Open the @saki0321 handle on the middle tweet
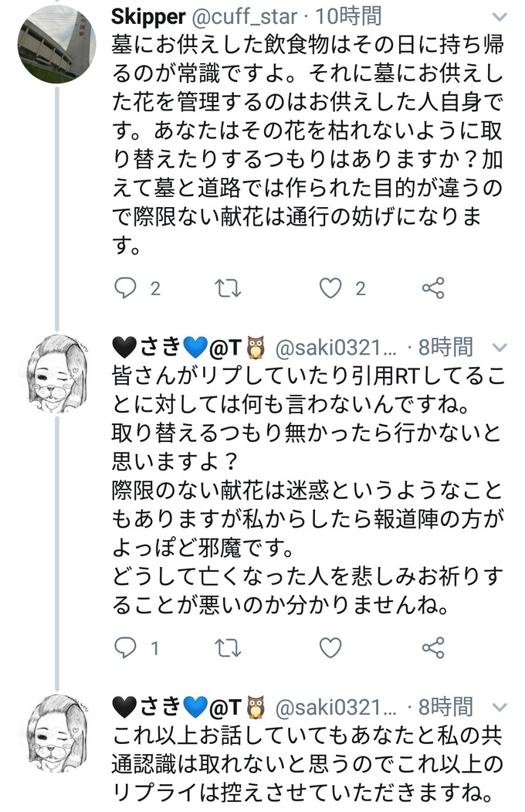525x812 pixels. (x=336, y=348)
